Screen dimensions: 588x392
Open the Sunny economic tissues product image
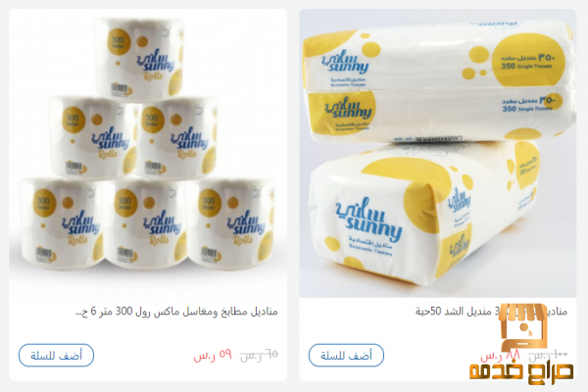438,153
